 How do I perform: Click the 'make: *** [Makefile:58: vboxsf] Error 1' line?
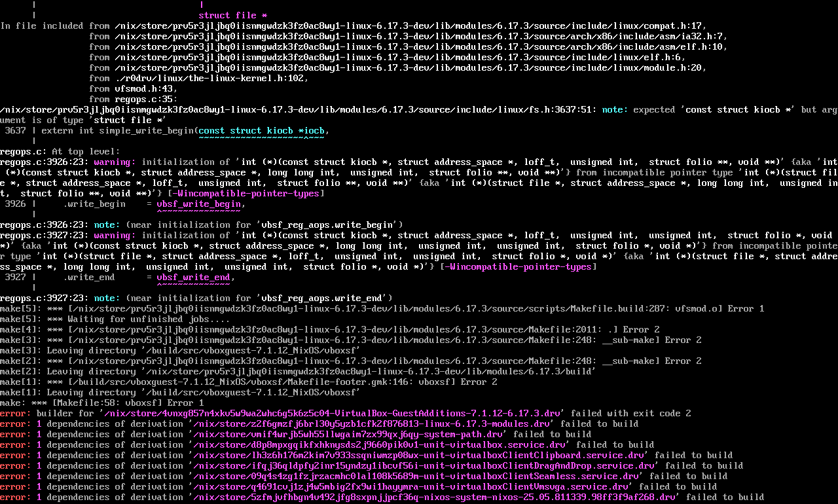click(101, 403)
